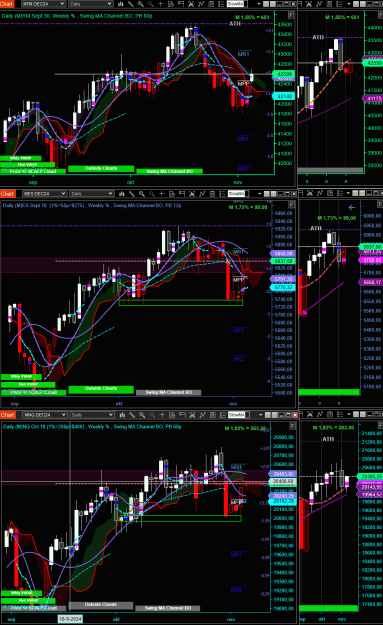Open chart style icon in MES DEC24 toolbar
Viewport: 383px width, 625px height.
coord(122,194)
